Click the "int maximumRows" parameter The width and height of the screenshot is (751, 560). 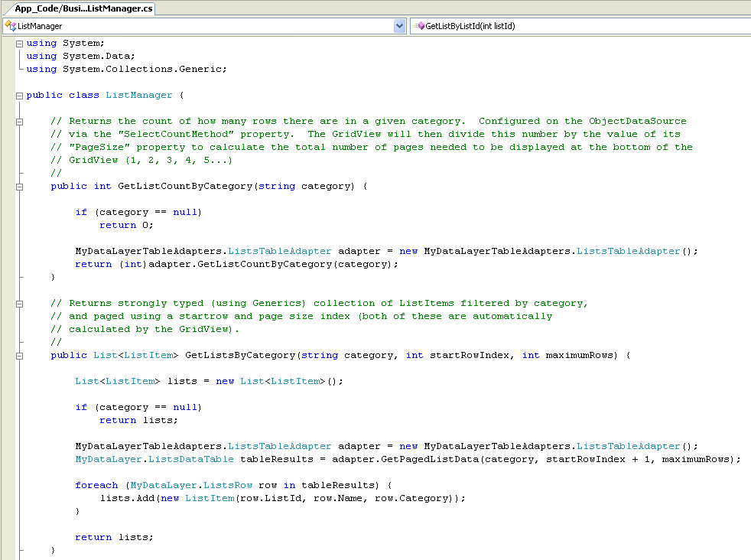567,355
